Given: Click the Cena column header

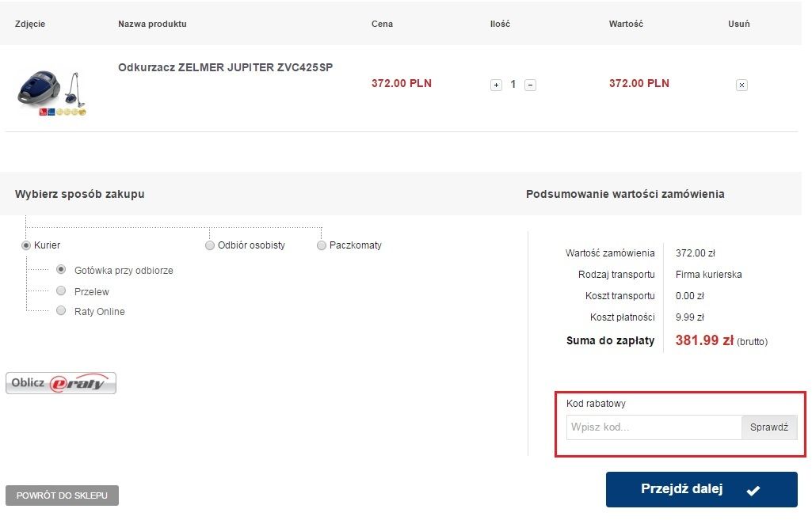Looking at the screenshot, I should point(382,24).
